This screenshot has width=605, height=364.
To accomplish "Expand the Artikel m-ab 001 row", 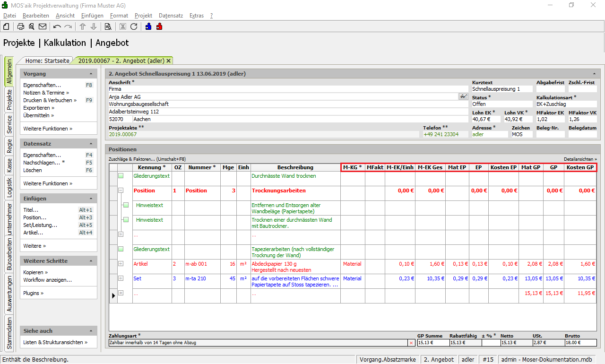I will pyautogui.click(x=121, y=264).
